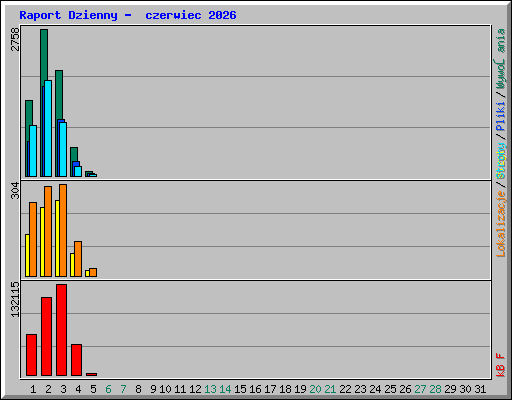Click the chart title Raport Dzienny
512x400 pixels.
(68, 15)
